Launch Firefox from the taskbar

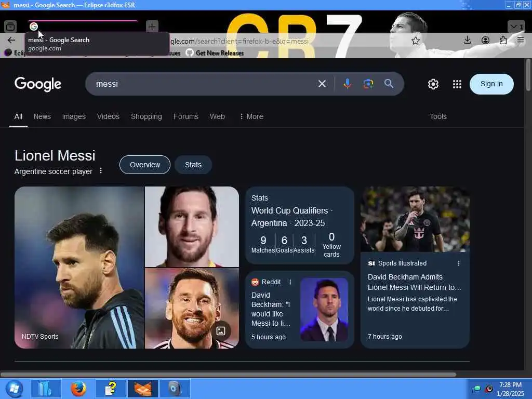(x=78, y=389)
